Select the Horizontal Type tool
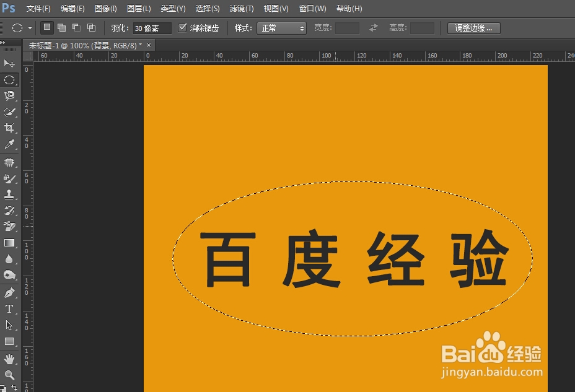 pyautogui.click(x=9, y=309)
